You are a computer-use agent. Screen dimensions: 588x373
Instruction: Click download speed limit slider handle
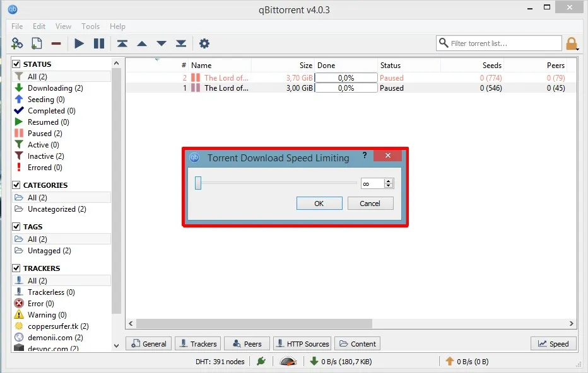click(x=198, y=183)
